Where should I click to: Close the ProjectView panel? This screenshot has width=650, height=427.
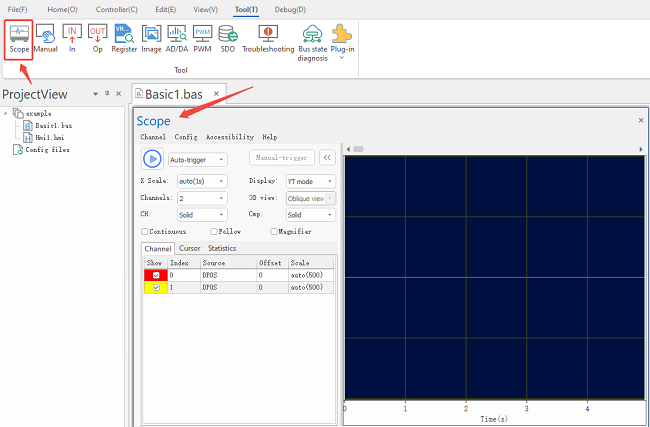click(x=119, y=94)
